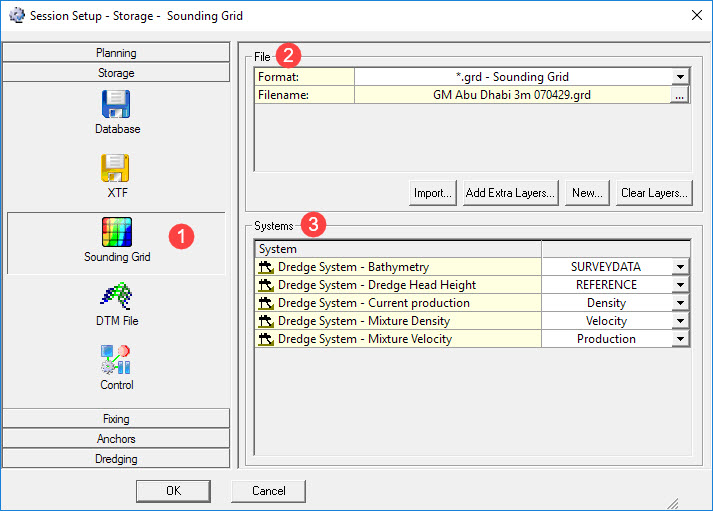The height and width of the screenshot is (511, 713).
Task: Click the Current production row icon
Action: [x=266, y=303]
